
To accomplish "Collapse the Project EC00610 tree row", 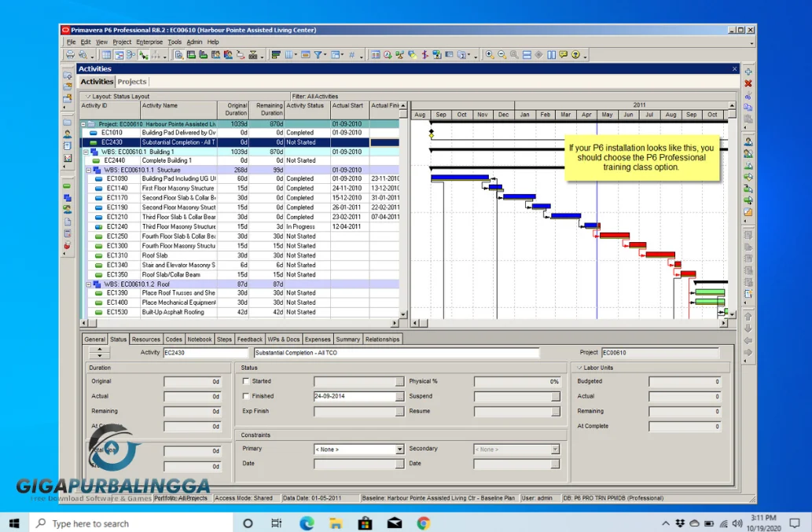I will pos(83,124).
